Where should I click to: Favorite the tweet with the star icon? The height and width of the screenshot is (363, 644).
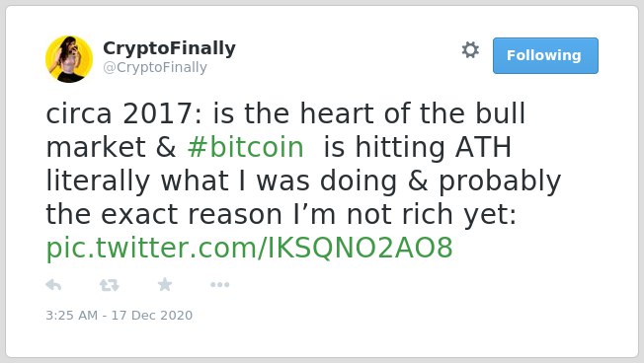165,284
